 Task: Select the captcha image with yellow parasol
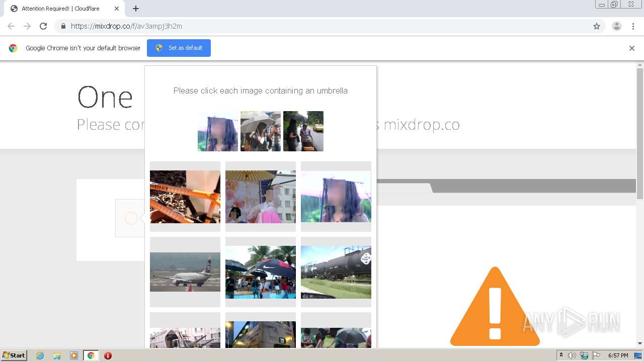coord(261,197)
